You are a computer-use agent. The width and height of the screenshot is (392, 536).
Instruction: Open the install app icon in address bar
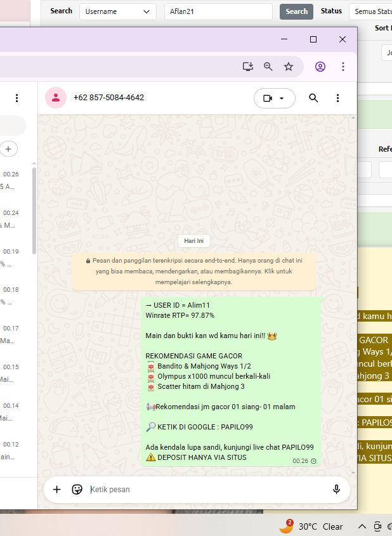248,67
